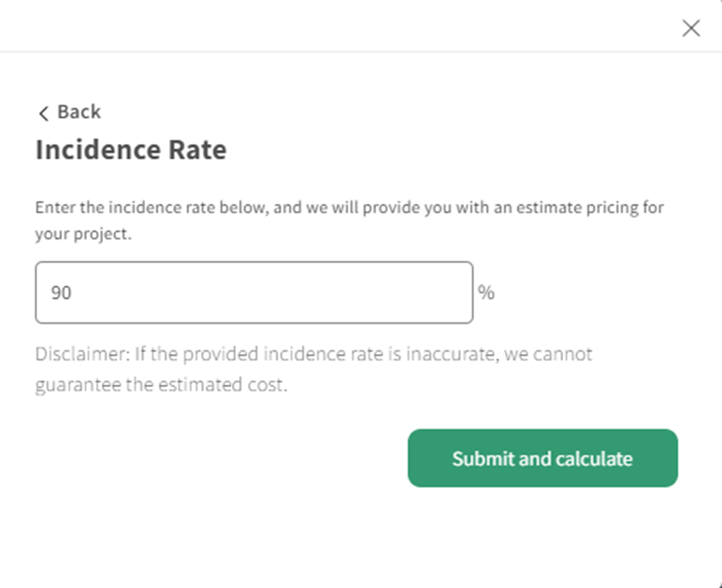Click the left chevron arrow beside Back

tap(43, 113)
